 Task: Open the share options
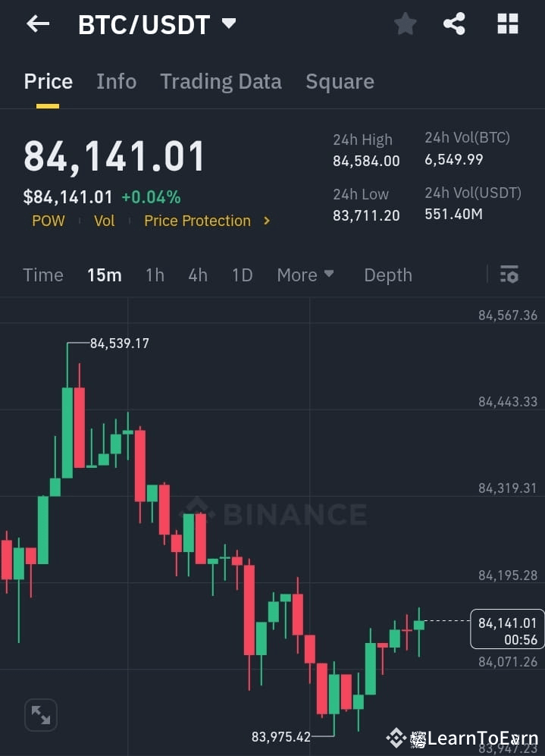click(454, 24)
